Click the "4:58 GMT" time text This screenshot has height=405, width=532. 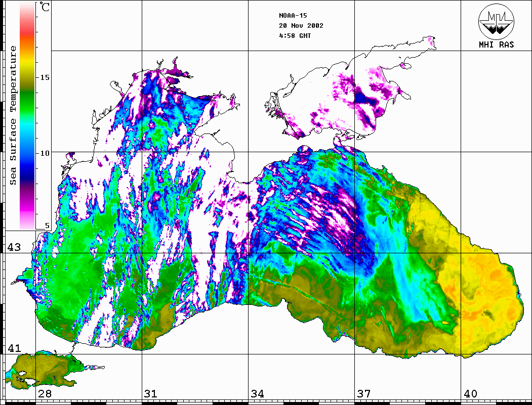pyautogui.click(x=295, y=35)
